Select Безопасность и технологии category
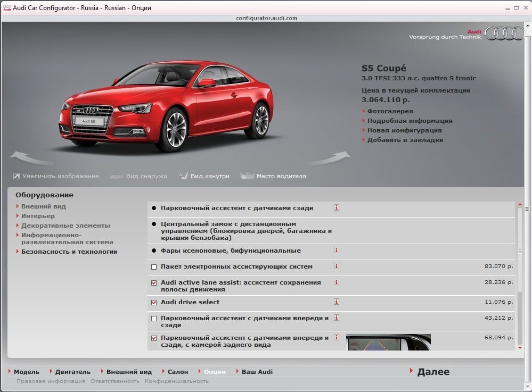 click(69, 252)
